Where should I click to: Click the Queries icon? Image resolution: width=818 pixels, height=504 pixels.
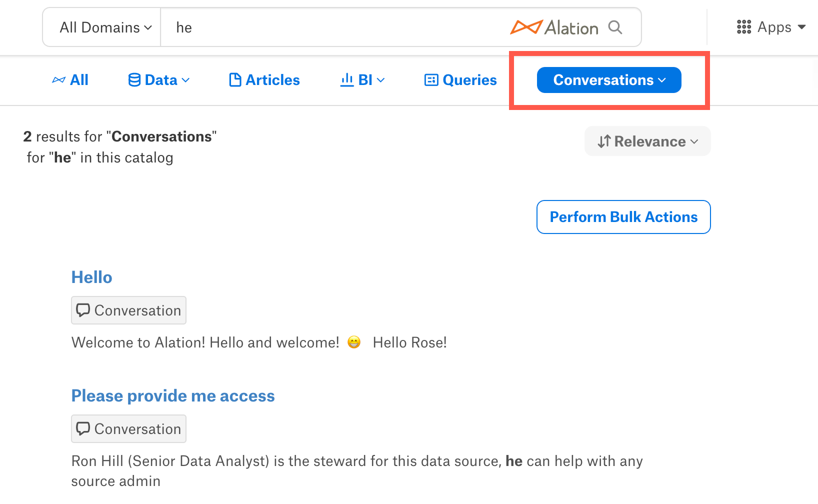[431, 80]
